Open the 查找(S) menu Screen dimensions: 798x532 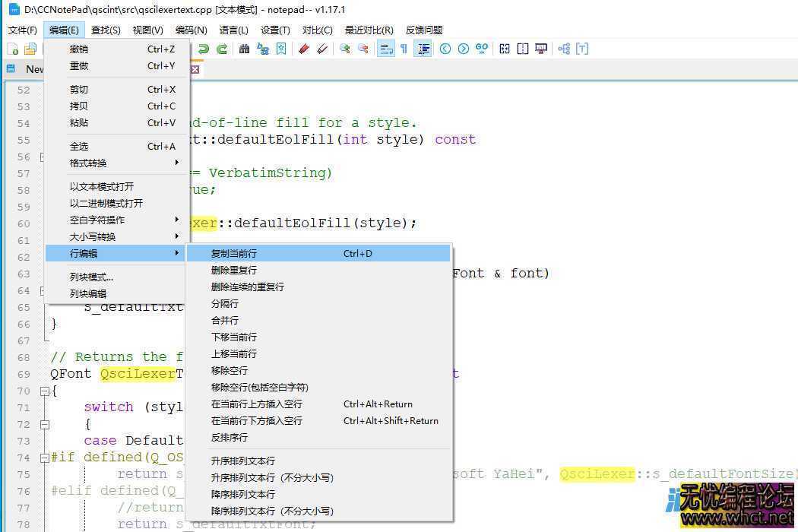105,30
